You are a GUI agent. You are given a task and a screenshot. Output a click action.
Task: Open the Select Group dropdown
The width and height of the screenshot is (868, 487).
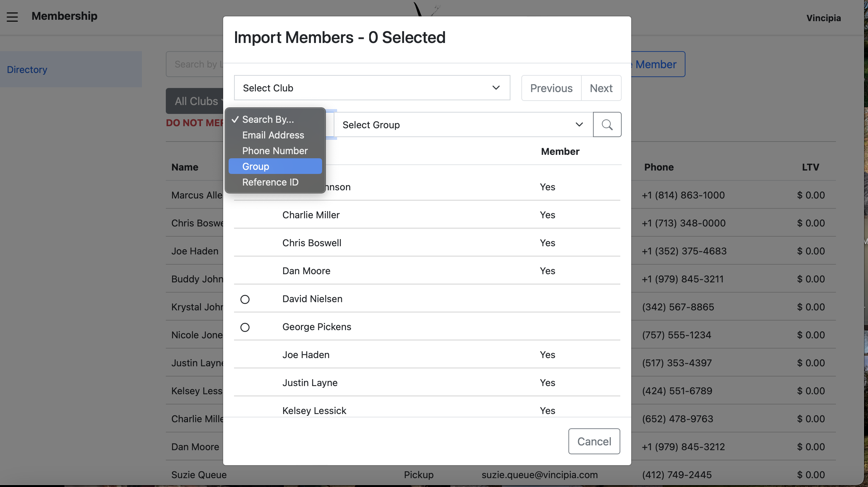click(462, 125)
